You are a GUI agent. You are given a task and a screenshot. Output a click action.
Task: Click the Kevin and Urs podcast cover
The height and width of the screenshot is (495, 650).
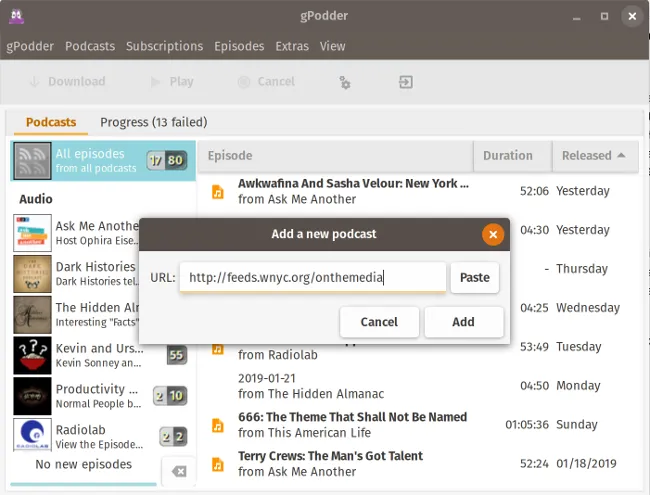point(33,355)
